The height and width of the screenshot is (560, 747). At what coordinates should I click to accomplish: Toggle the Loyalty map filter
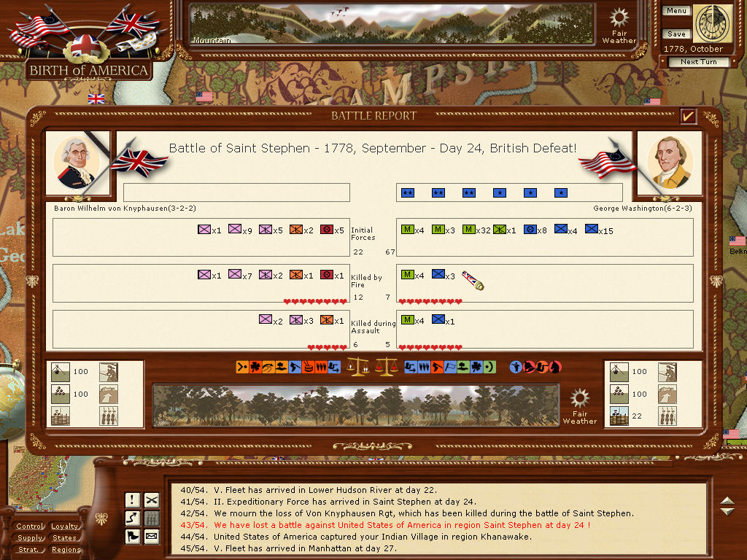coord(65,526)
